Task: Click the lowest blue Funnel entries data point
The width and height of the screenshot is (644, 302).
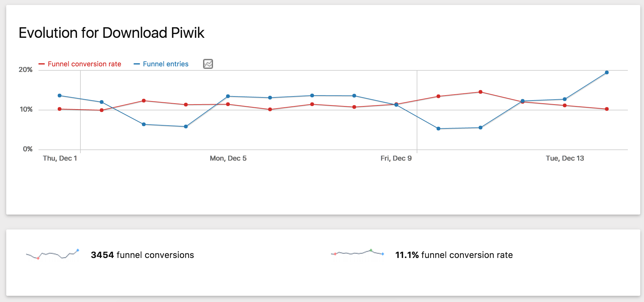Action: 438,128
